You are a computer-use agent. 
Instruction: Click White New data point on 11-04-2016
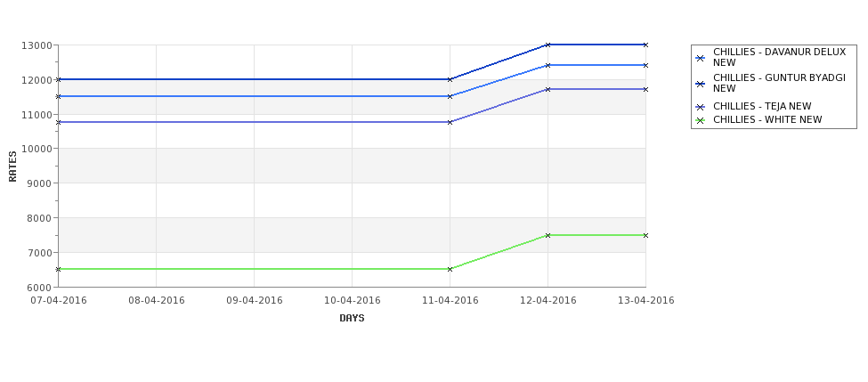450,269
